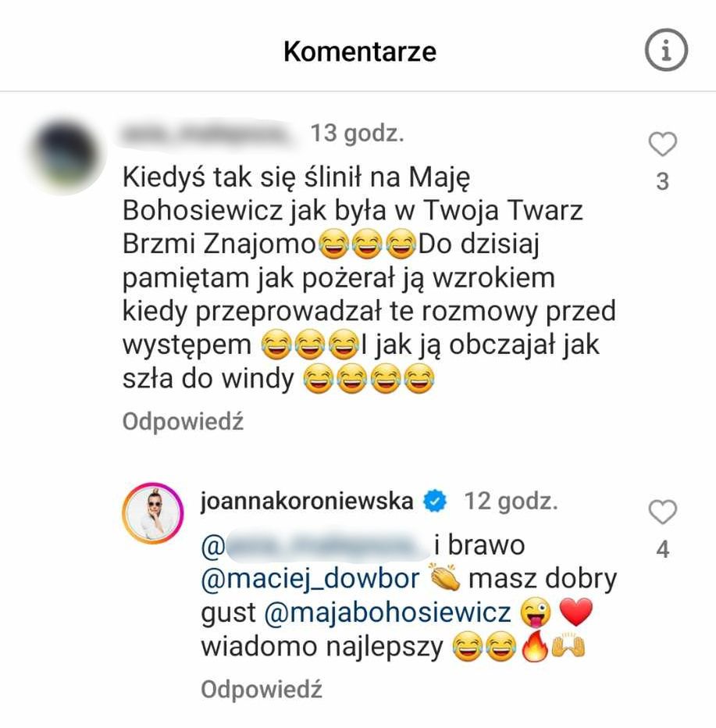
Task: Click the Komentarze header title
Action: pyautogui.click(x=360, y=51)
